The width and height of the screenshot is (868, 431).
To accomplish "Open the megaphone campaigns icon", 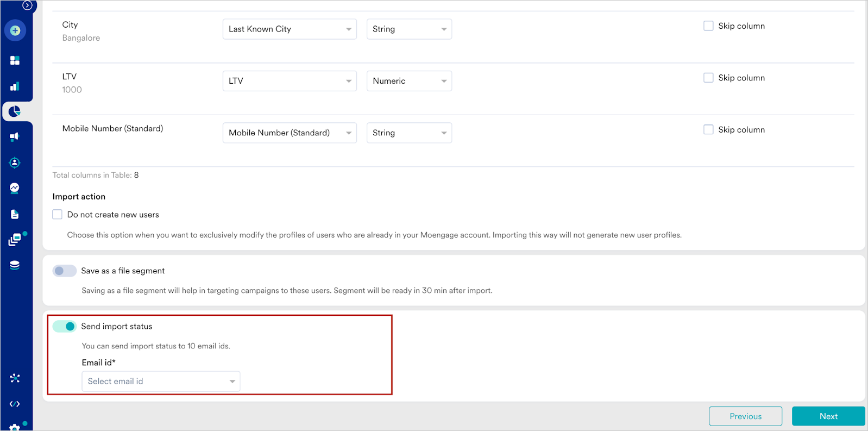I will click(x=15, y=137).
